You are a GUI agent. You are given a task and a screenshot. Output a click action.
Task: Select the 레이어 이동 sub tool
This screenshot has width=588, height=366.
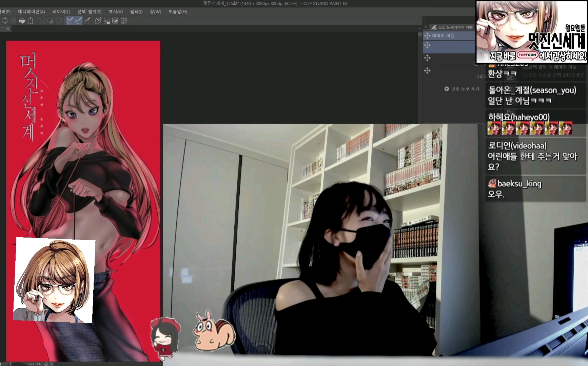point(449,36)
